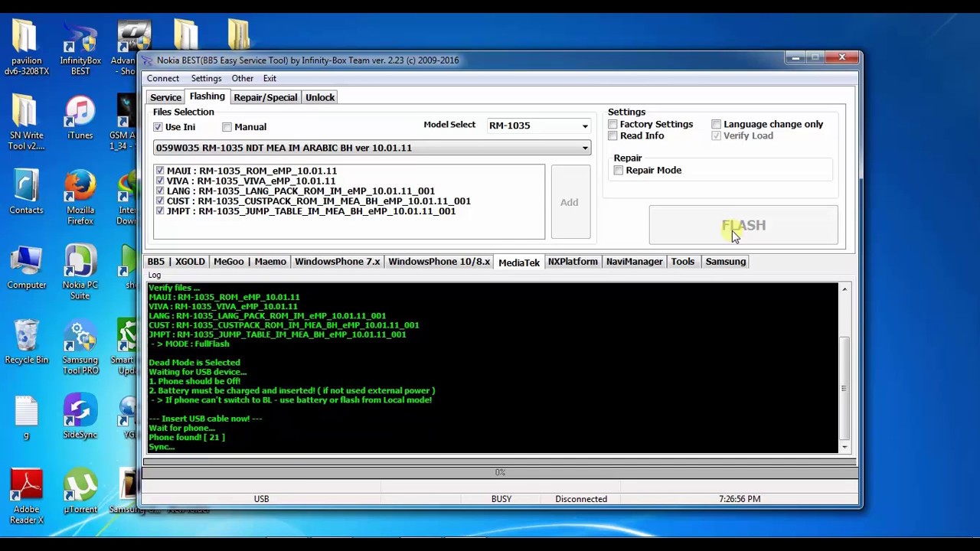Switch to the Repair/Special tab
This screenshot has width=980, height=551.
click(x=266, y=97)
